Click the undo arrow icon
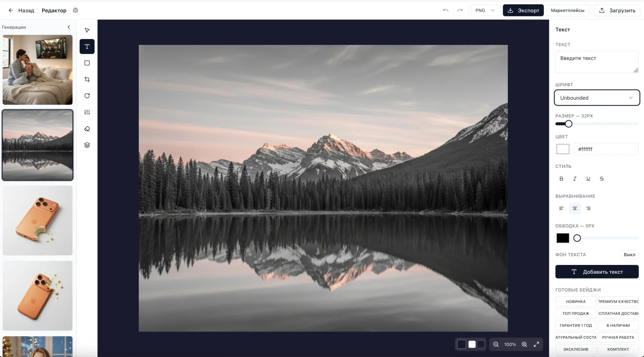The height and width of the screenshot is (357, 644). (446, 10)
